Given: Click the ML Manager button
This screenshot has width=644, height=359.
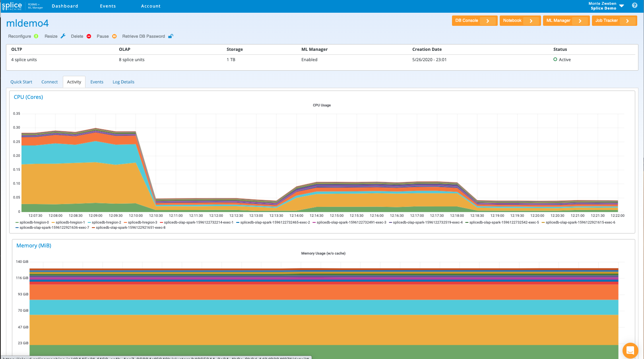Looking at the screenshot, I should pyautogui.click(x=566, y=21).
